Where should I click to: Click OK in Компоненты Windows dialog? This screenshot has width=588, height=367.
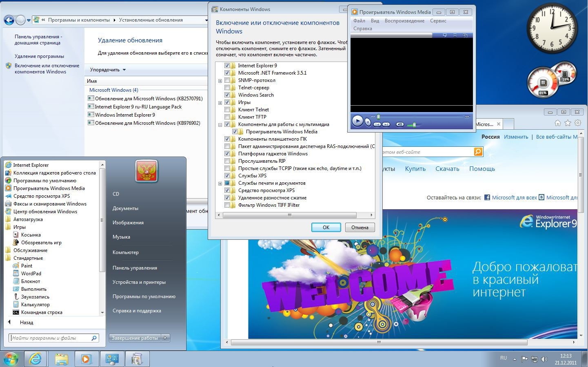(x=326, y=227)
